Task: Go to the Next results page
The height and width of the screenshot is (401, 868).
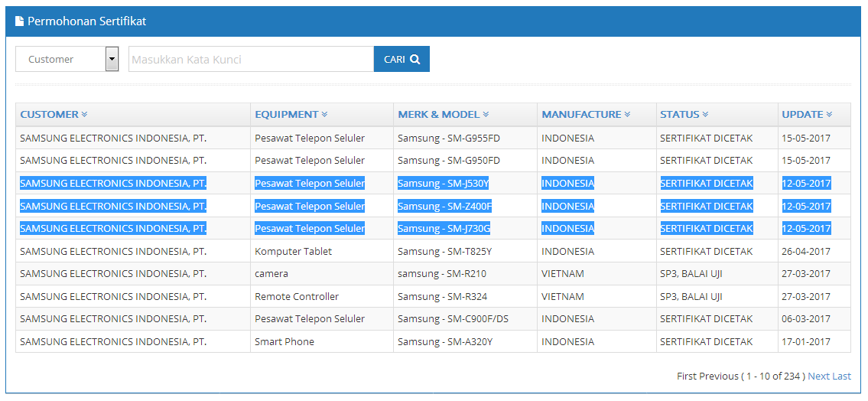Action: point(819,376)
